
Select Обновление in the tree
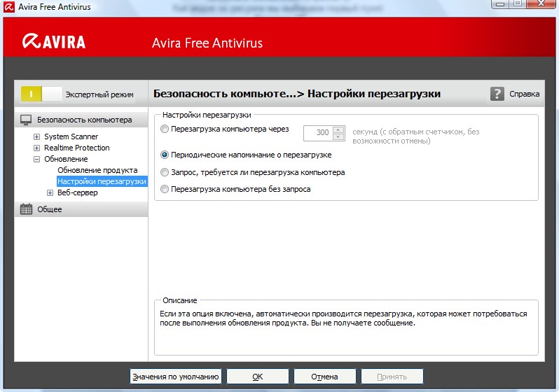[66, 159]
